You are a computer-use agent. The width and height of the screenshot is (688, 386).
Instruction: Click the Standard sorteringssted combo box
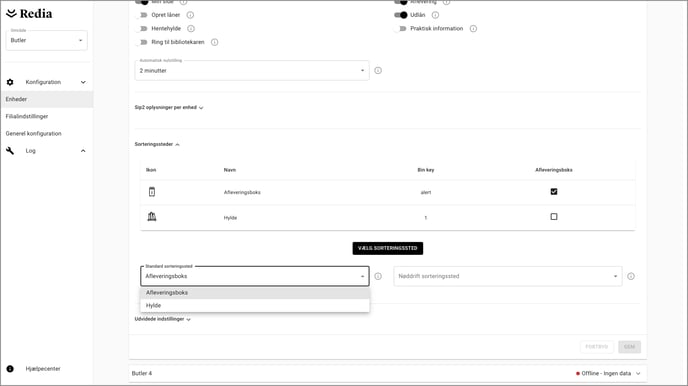click(x=254, y=276)
